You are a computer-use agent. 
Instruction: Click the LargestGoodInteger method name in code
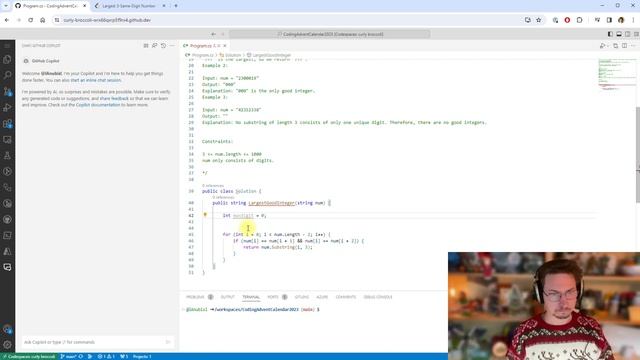pos(271,203)
